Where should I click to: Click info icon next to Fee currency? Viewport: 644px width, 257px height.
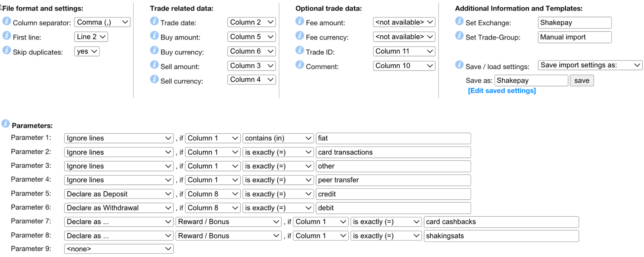pos(299,35)
